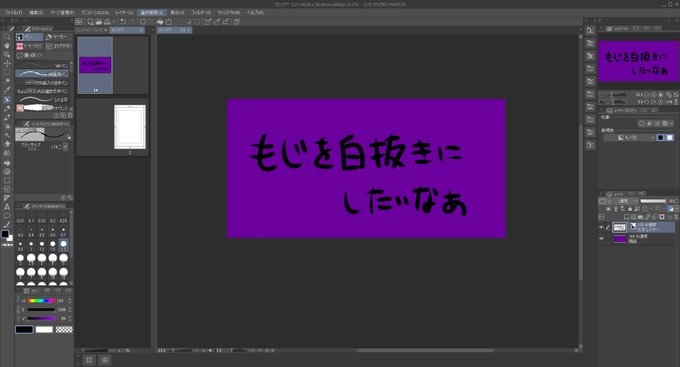Delete layer using trash icon in Layer panel
680x367 pixels.
[675, 216]
